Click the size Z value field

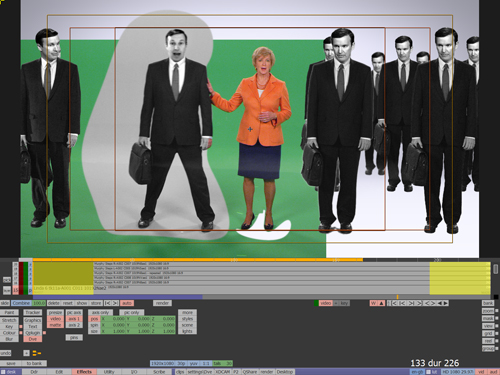(x=163, y=331)
